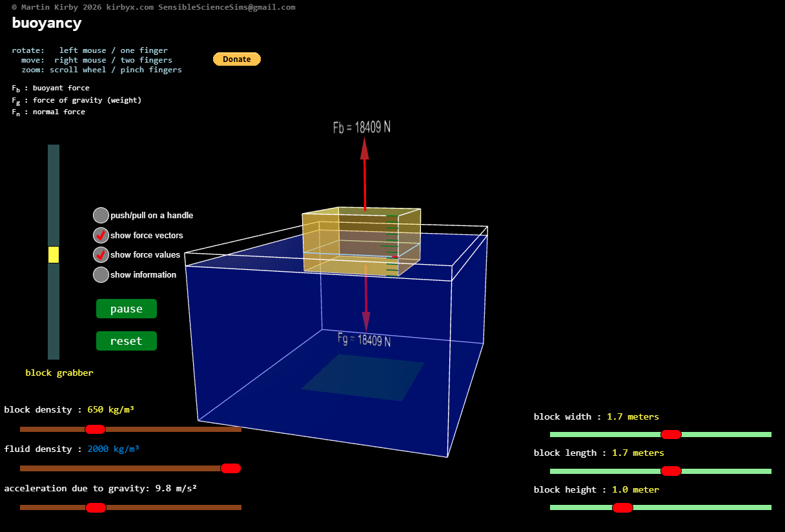
Task: Click the acceleration due to gravity slider handle
Action: coord(95,507)
